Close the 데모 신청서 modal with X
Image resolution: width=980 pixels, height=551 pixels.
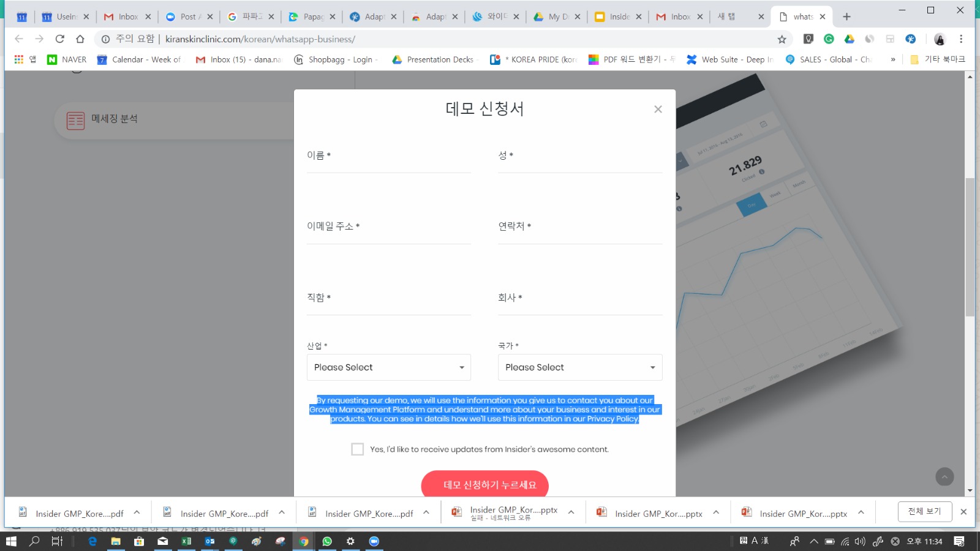pyautogui.click(x=658, y=109)
